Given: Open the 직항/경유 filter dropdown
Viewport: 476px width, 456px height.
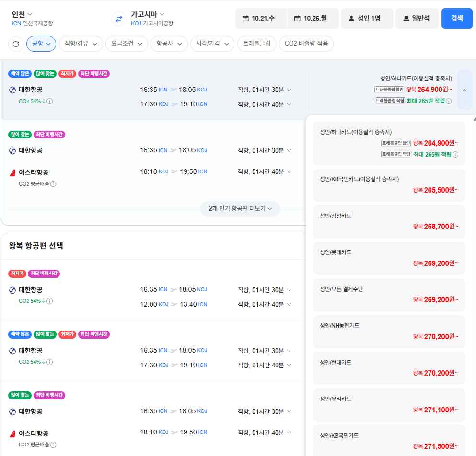Looking at the screenshot, I should tap(81, 44).
